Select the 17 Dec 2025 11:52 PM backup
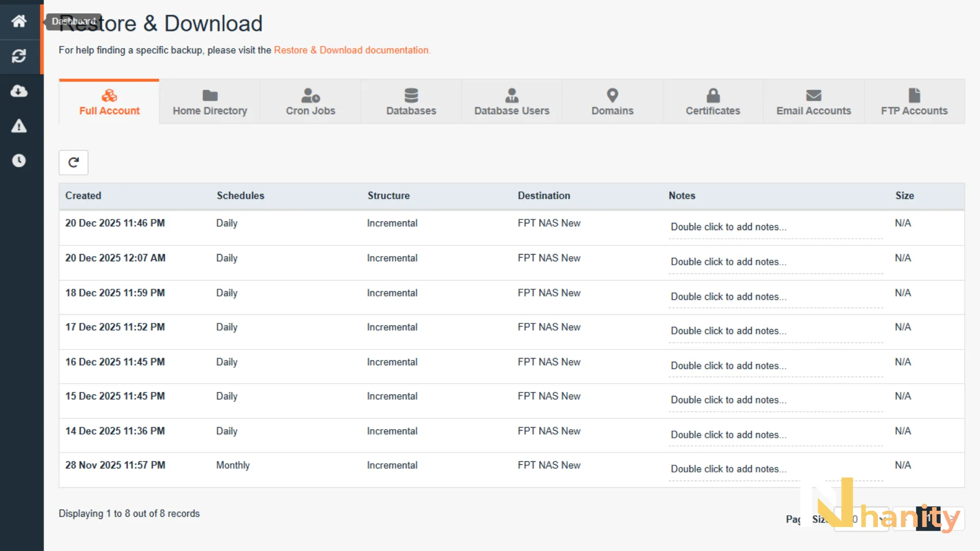The height and width of the screenshot is (551, 980). (x=511, y=332)
